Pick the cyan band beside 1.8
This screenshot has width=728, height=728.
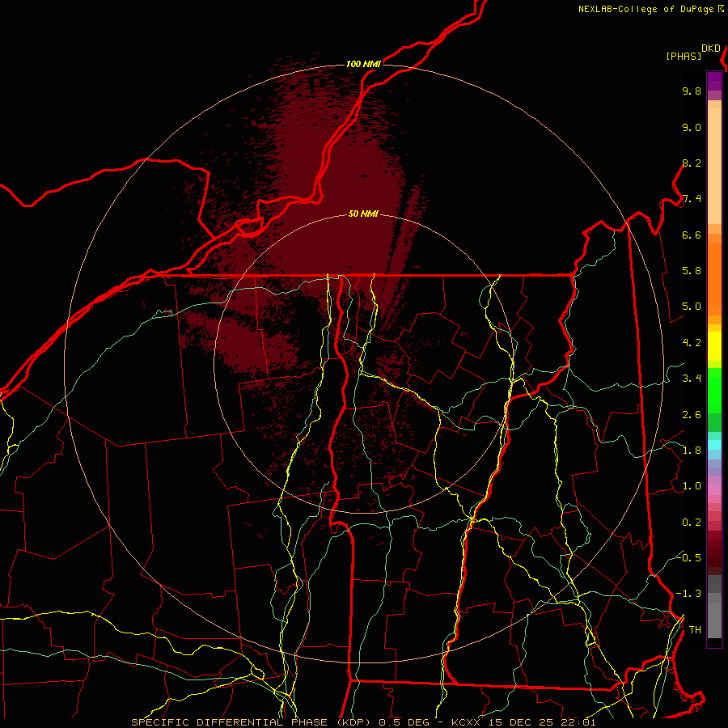tap(714, 445)
